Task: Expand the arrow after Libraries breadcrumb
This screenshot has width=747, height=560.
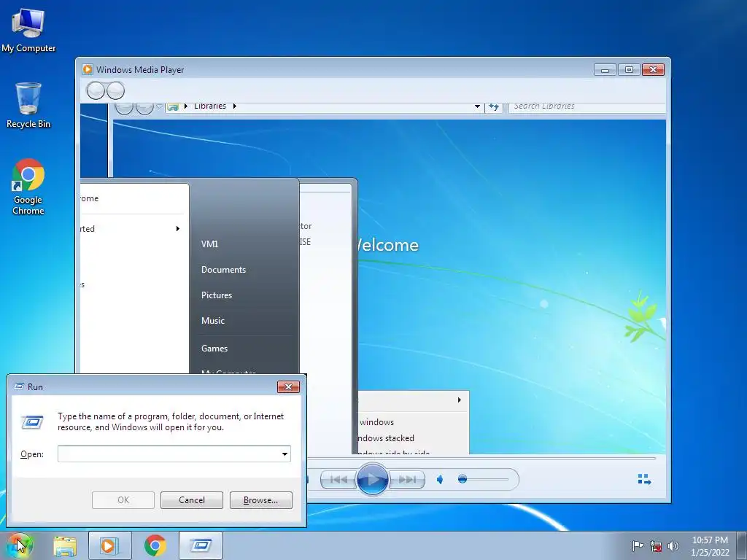Action: click(234, 106)
